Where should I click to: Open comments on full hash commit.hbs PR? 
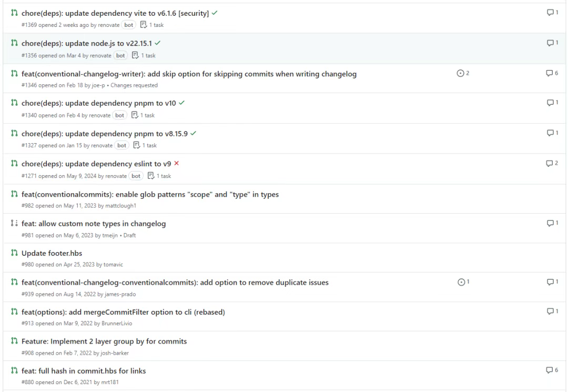552,370
